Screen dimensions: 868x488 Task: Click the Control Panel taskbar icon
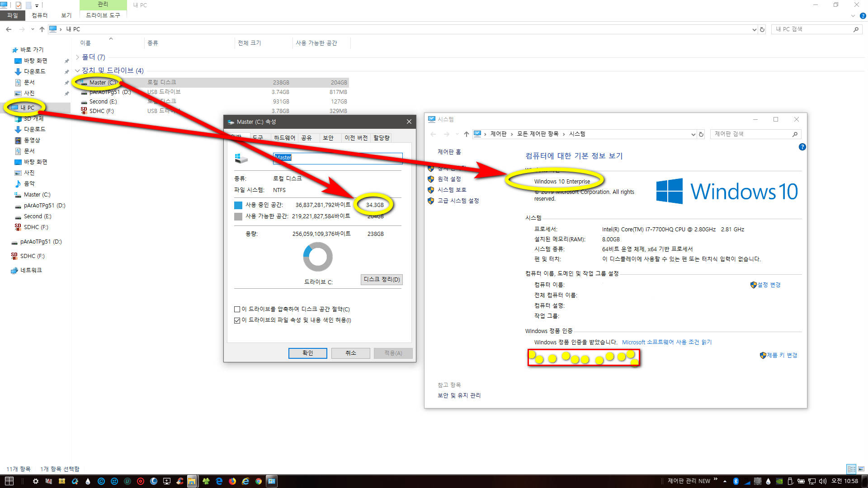[x=272, y=481]
